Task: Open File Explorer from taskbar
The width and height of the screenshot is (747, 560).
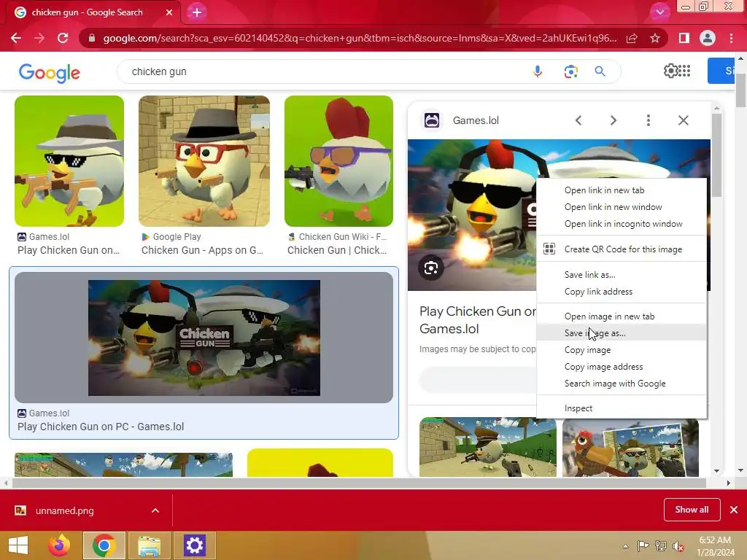Action: [149, 545]
